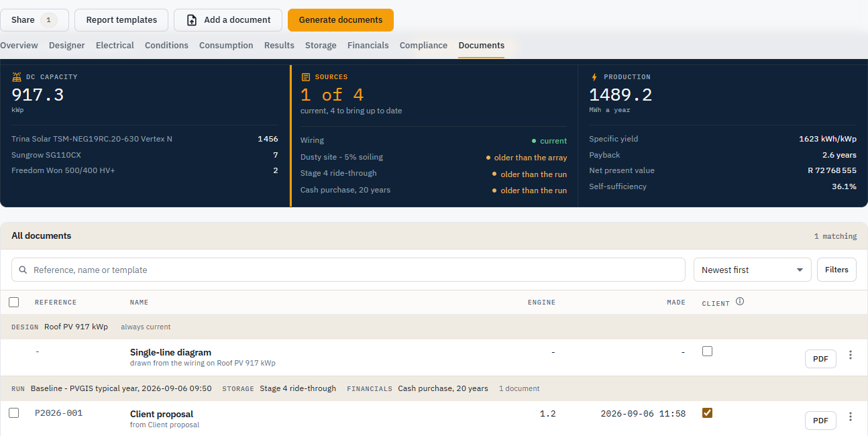Screen dimensions: 868x436
Task: Click the Self-sufficiency 36.1% value
Action: [844, 186]
